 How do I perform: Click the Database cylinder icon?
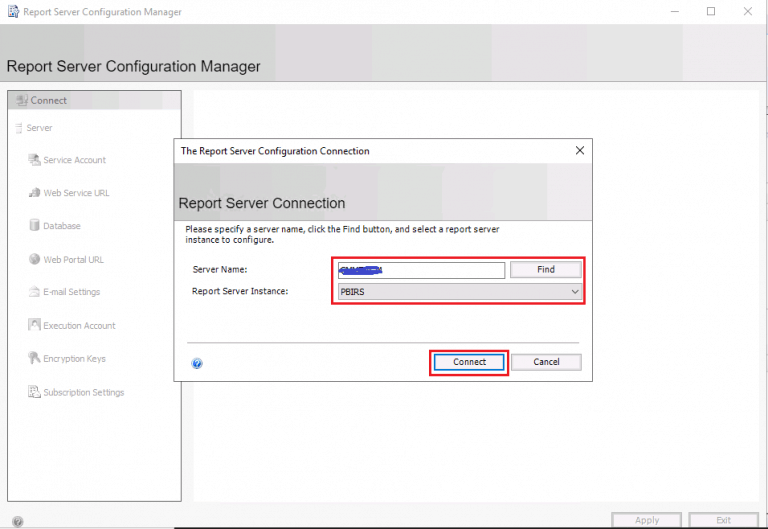click(34, 225)
